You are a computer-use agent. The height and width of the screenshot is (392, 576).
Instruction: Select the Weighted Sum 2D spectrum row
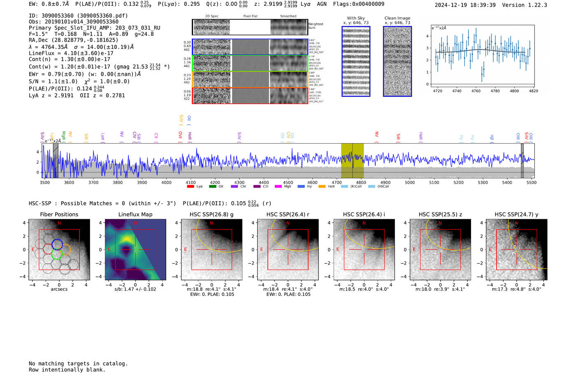pyautogui.click(x=250, y=27)
